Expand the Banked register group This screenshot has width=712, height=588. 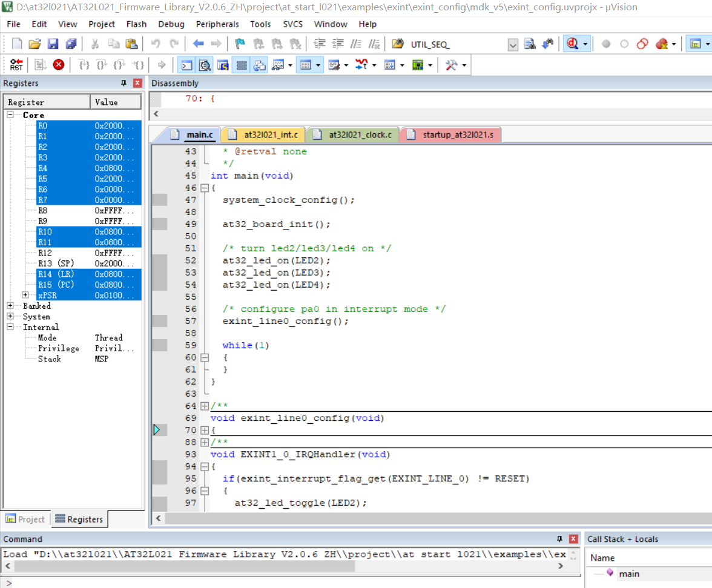click(10, 306)
